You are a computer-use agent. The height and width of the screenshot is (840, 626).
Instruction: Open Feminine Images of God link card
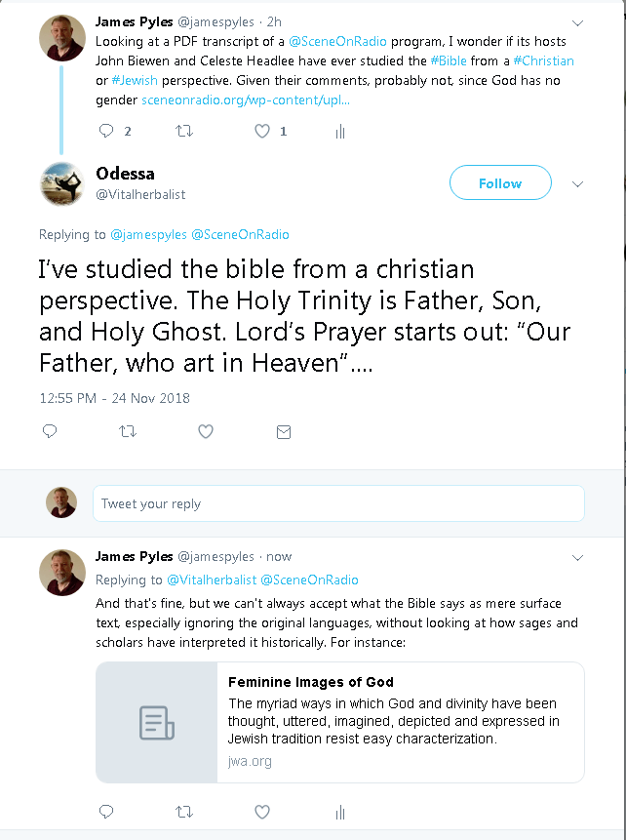(x=339, y=722)
